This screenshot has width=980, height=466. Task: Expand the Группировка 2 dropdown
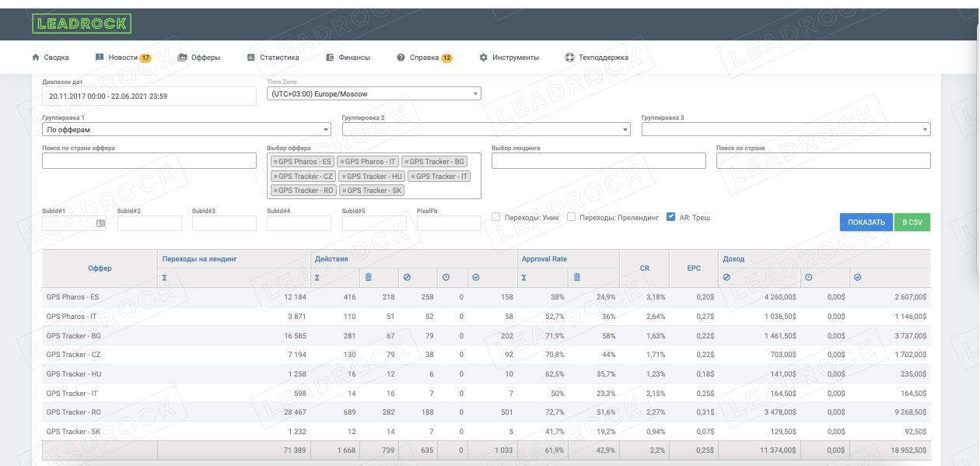[486, 130]
